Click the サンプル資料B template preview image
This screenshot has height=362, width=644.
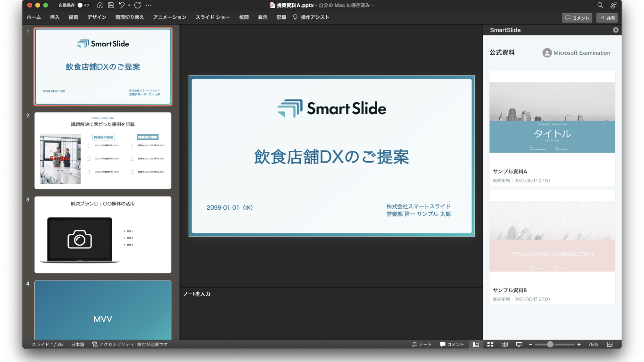pos(552,236)
